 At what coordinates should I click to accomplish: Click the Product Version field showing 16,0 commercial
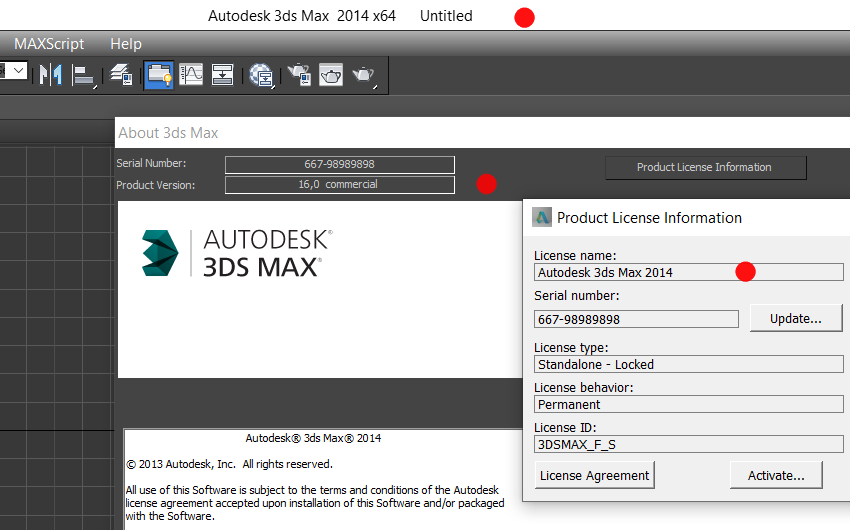click(340, 184)
